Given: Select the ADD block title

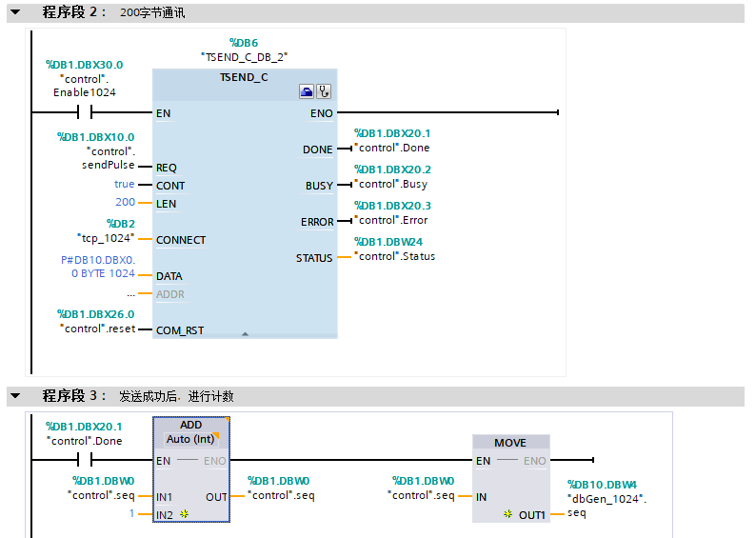Looking at the screenshot, I should pos(191,425).
